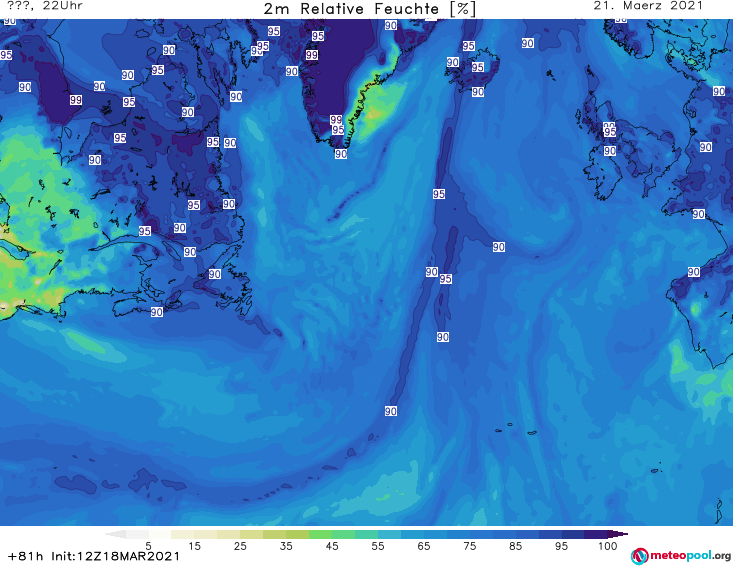Viewport: 733px width, 566px height.
Task: Click the '55' label on the color scale
Action: pyautogui.click(x=378, y=546)
